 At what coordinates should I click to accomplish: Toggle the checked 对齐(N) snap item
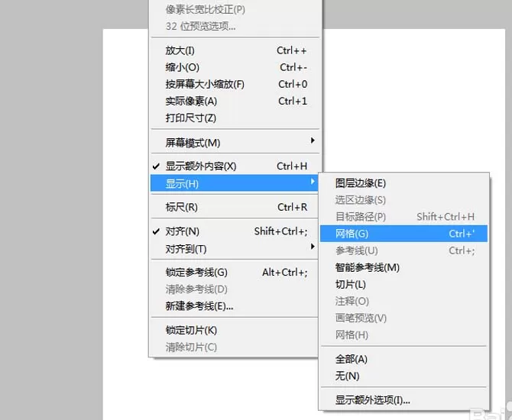tap(235, 231)
